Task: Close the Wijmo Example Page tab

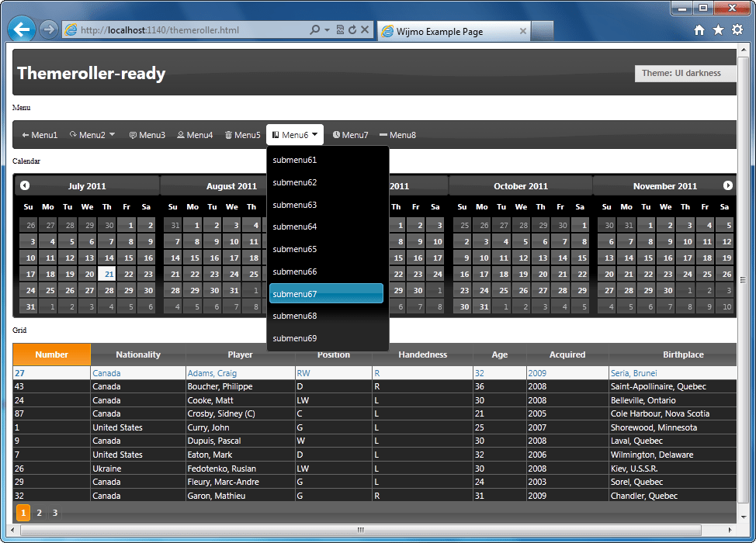Action: pyautogui.click(x=523, y=32)
